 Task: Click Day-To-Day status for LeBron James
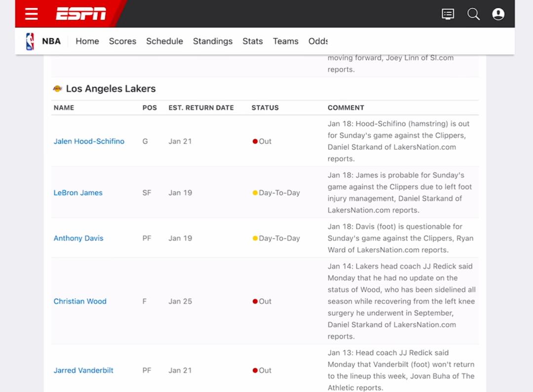click(276, 193)
